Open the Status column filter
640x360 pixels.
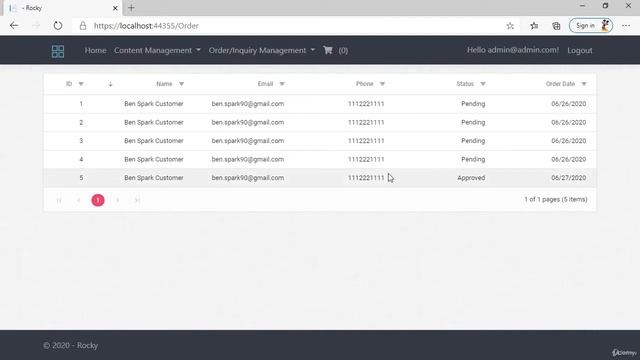click(x=483, y=84)
